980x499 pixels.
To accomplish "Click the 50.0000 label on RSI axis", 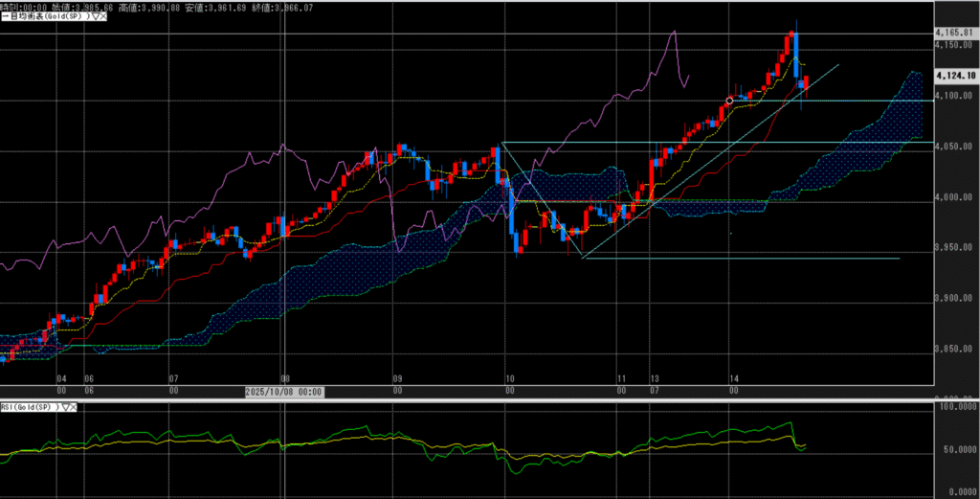I will pos(956,448).
